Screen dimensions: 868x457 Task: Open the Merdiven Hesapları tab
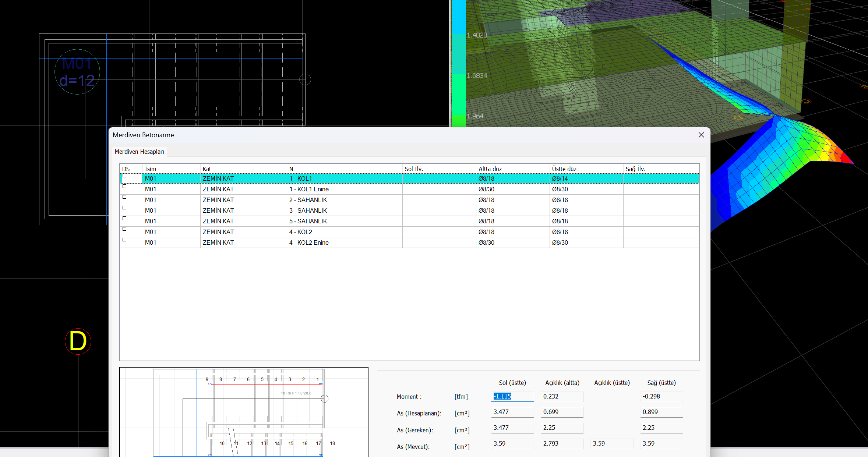pyautogui.click(x=139, y=152)
